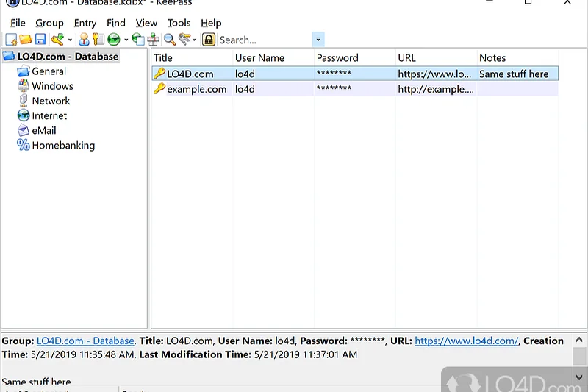
Task: Lock the workspace with the padlock icon
Action: pos(209,40)
